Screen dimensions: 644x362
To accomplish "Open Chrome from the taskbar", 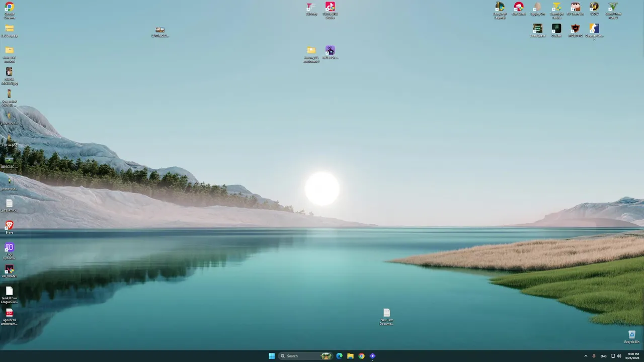I will click(x=361, y=356).
